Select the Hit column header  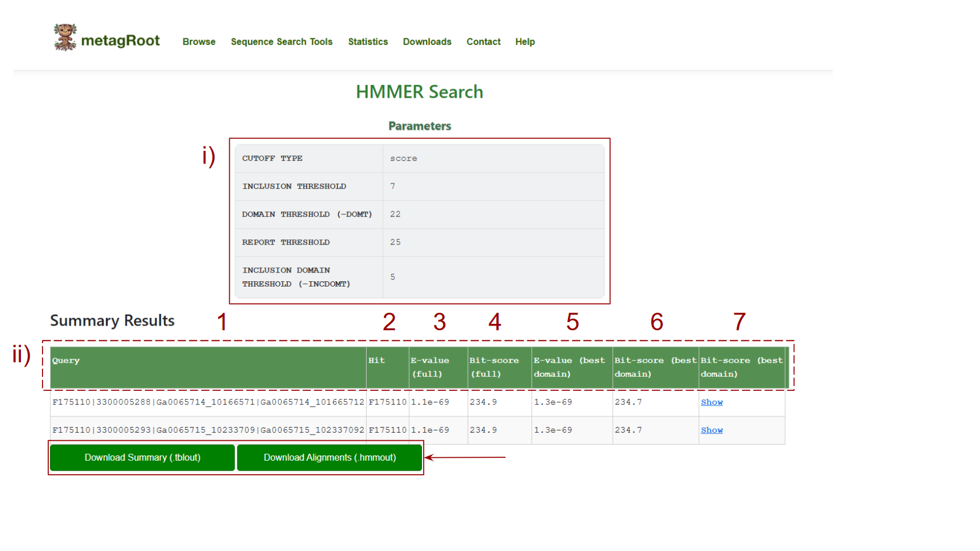(388, 368)
